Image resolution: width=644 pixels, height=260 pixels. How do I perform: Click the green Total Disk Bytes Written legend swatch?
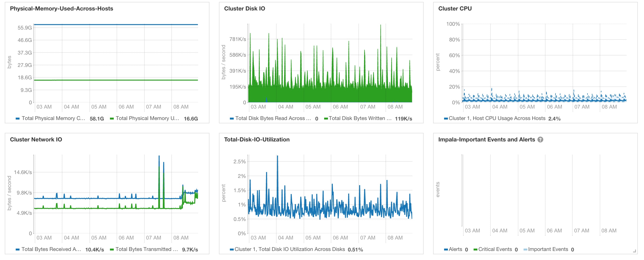326,119
